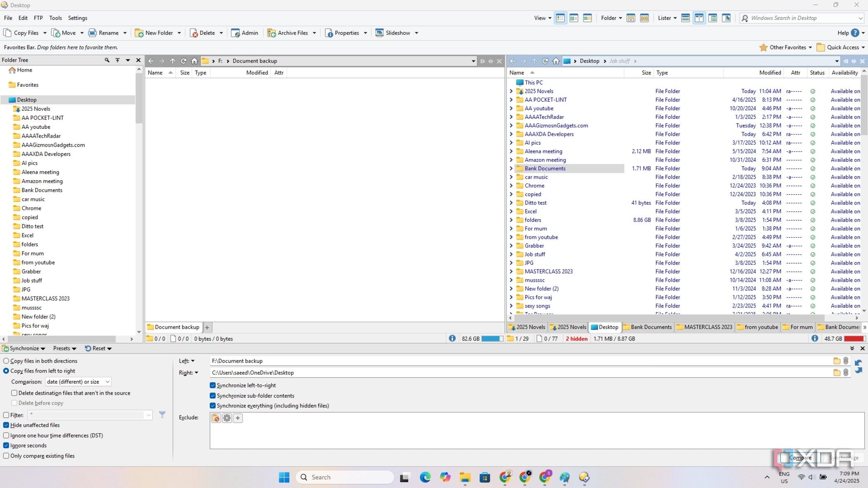The height and width of the screenshot is (488, 868).
Task: Open the View dropdown menu
Action: (543, 18)
